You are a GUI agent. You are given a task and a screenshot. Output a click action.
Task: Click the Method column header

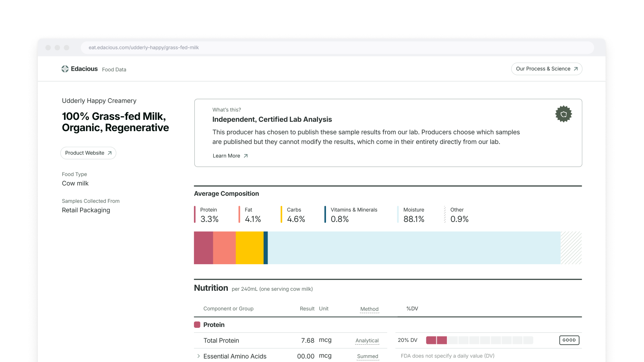point(369,309)
